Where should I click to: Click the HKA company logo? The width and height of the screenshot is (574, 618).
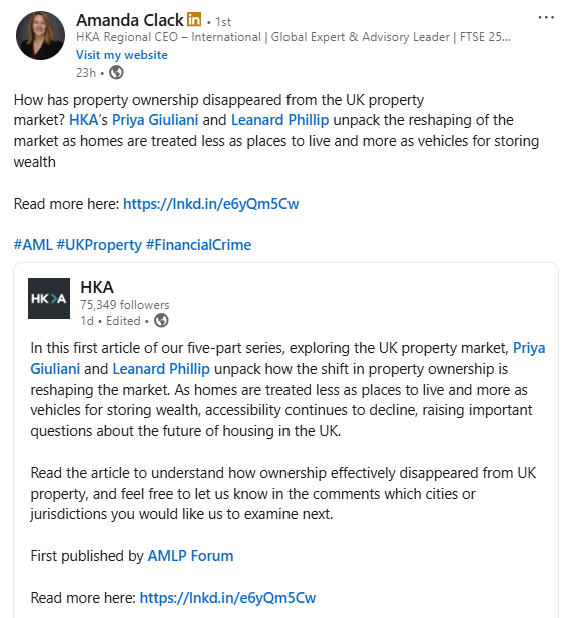(x=49, y=298)
